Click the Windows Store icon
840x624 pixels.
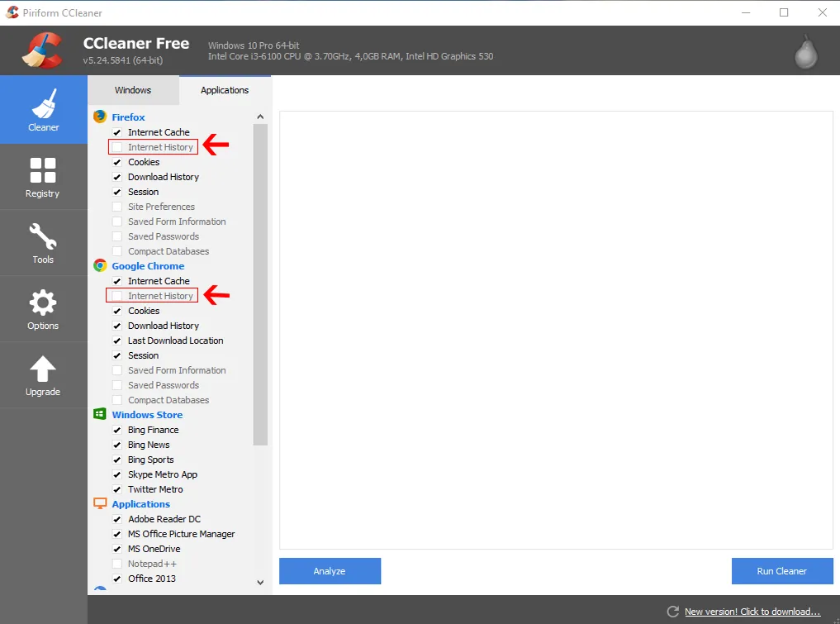tap(100, 415)
